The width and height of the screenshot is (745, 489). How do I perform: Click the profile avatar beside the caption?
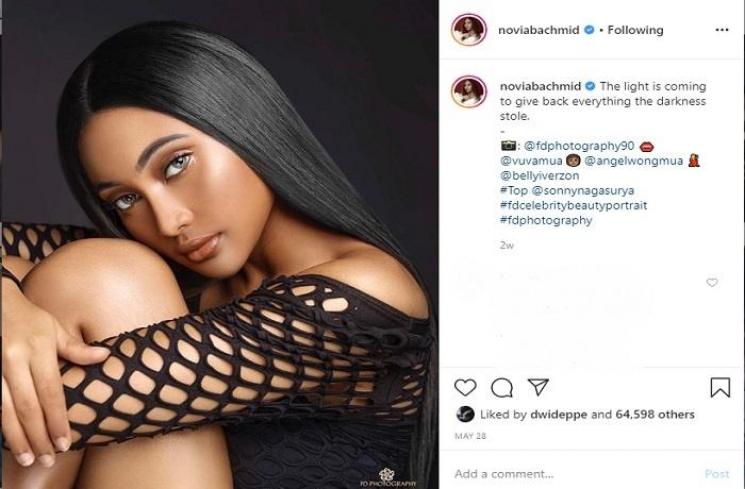tap(469, 91)
